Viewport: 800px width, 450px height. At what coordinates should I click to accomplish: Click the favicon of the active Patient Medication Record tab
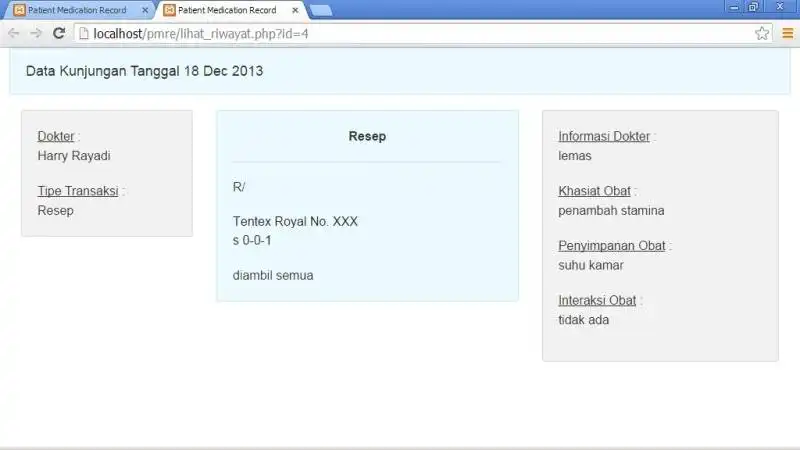(x=169, y=10)
